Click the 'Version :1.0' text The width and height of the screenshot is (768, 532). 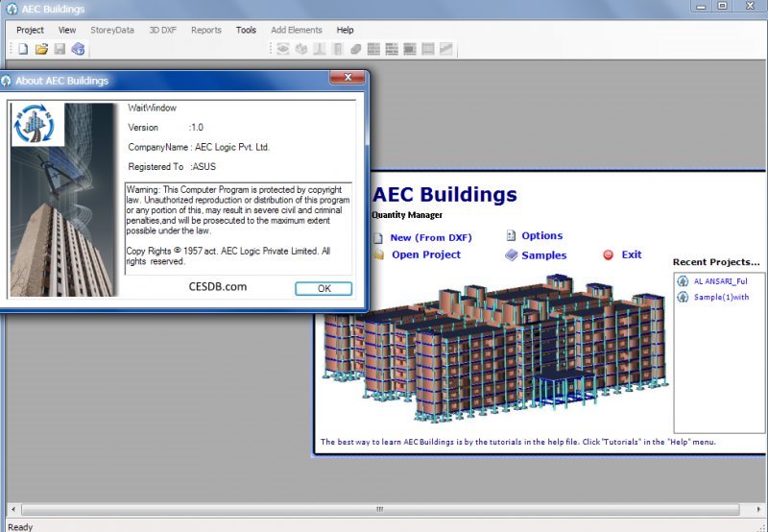pos(165,128)
